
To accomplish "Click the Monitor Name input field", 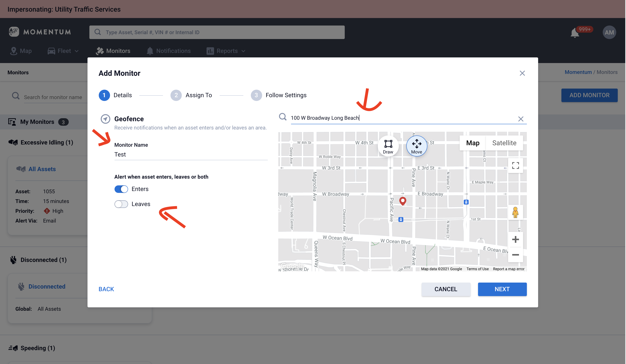I will (x=191, y=154).
